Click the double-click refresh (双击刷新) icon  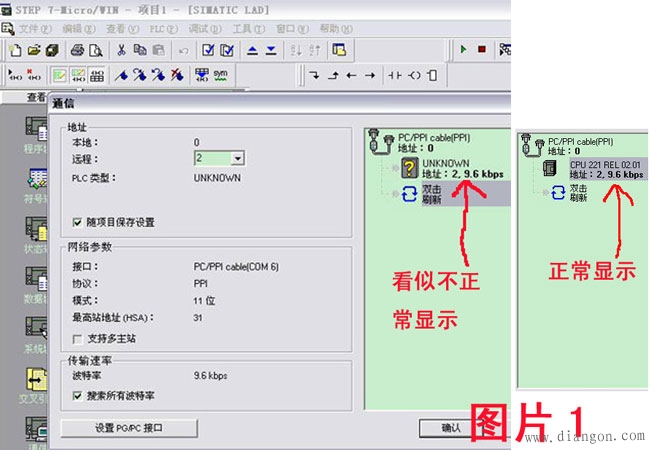[x=409, y=193]
